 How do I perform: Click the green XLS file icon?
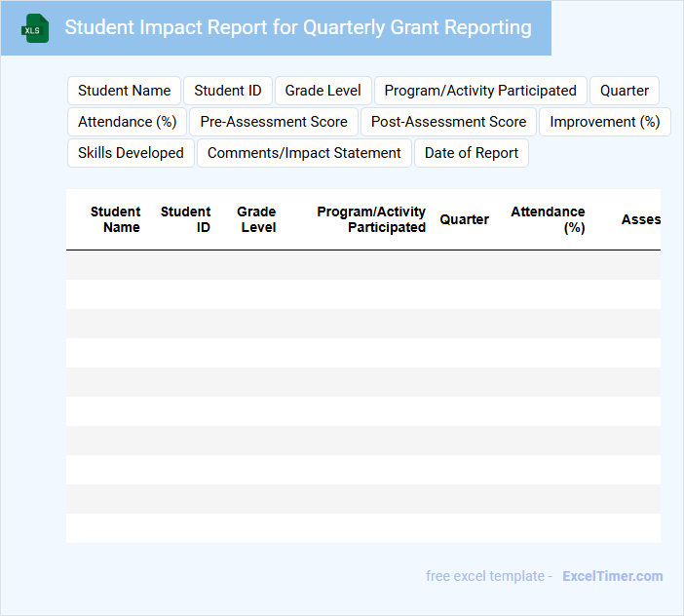35,28
